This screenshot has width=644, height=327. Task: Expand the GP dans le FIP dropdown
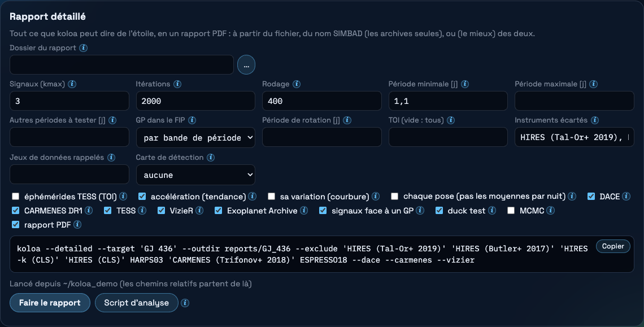tap(195, 138)
